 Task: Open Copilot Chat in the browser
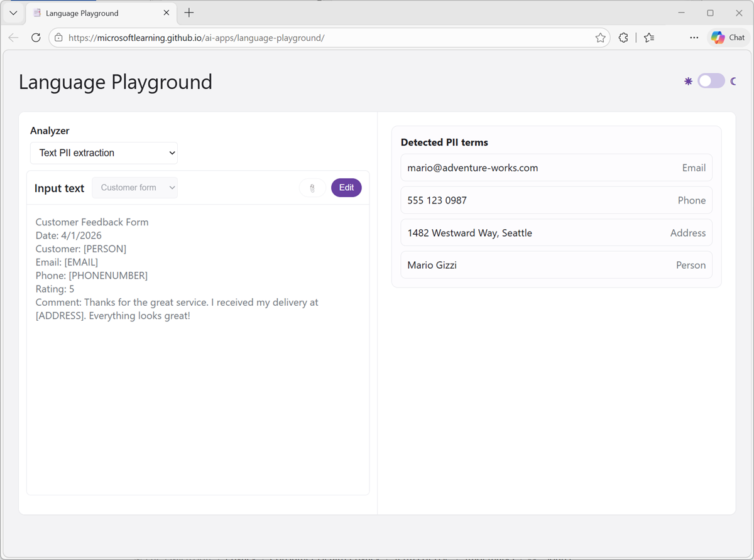(727, 37)
